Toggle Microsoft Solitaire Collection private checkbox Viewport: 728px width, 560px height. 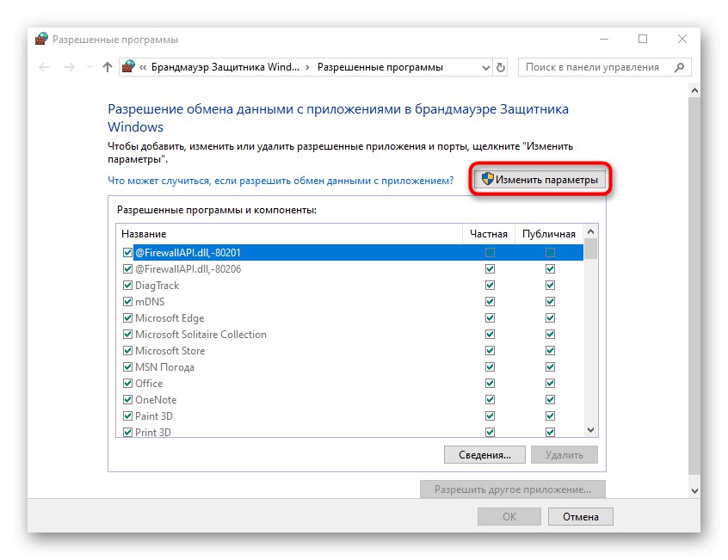490,334
